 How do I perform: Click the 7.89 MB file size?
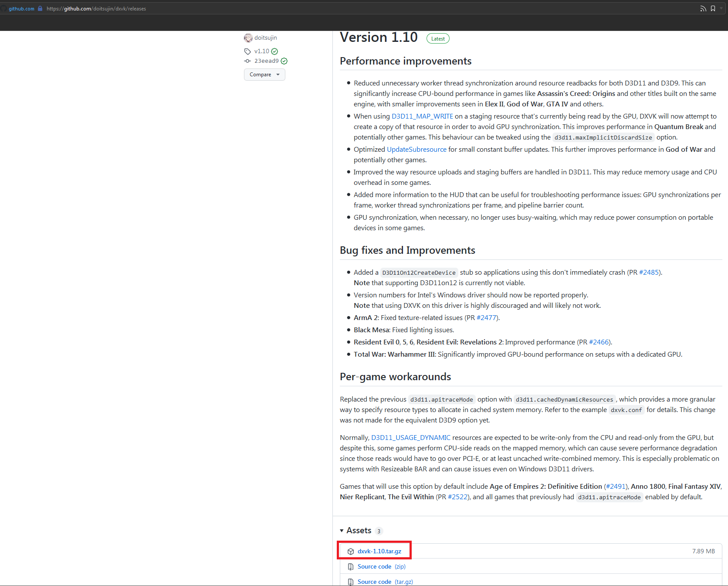(x=704, y=552)
